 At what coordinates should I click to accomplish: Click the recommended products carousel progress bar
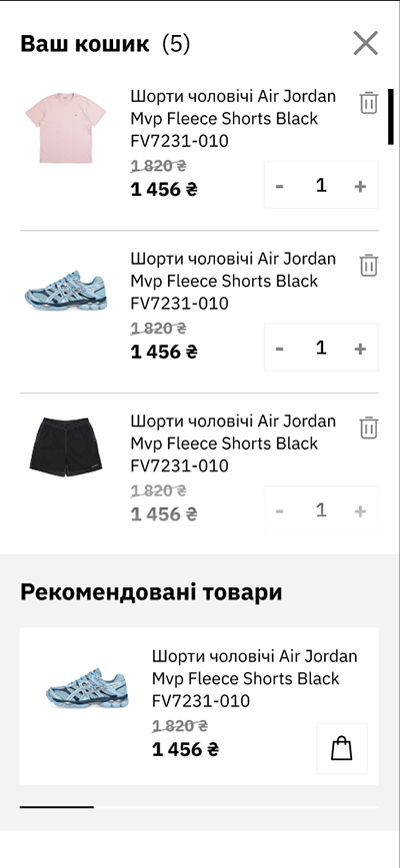pos(199,807)
